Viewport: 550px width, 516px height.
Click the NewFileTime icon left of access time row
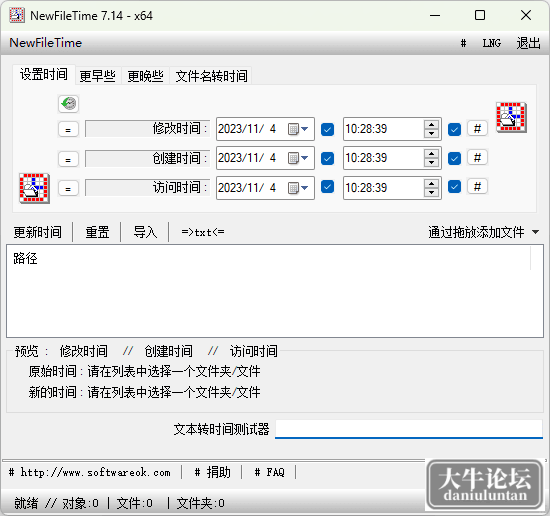coord(34,188)
